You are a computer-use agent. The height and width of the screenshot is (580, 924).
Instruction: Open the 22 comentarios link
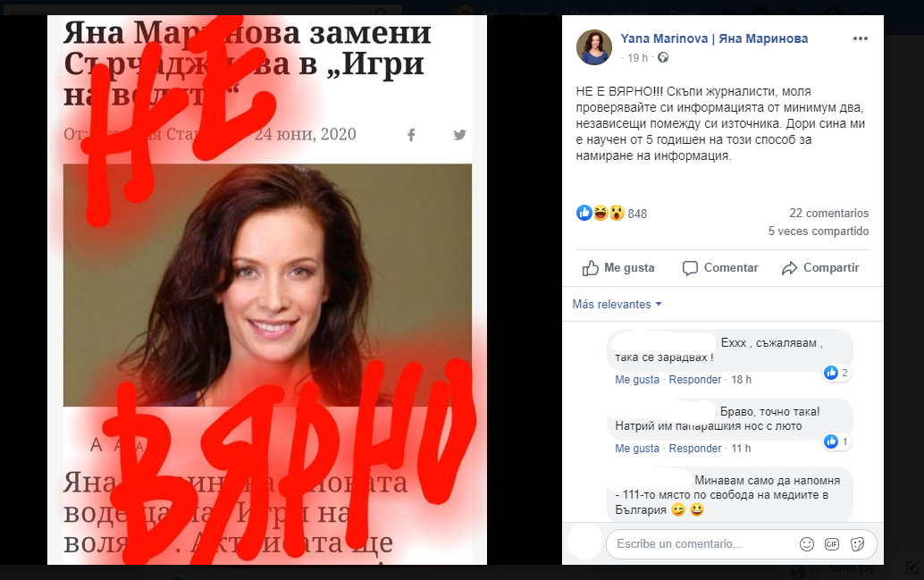click(x=828, y=213)
